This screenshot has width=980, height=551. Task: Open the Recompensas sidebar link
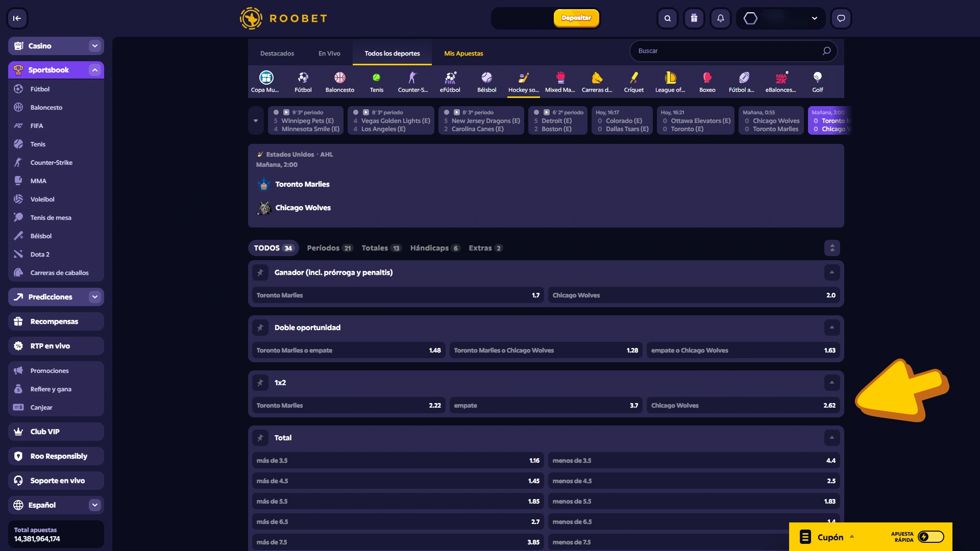(56, 321)
